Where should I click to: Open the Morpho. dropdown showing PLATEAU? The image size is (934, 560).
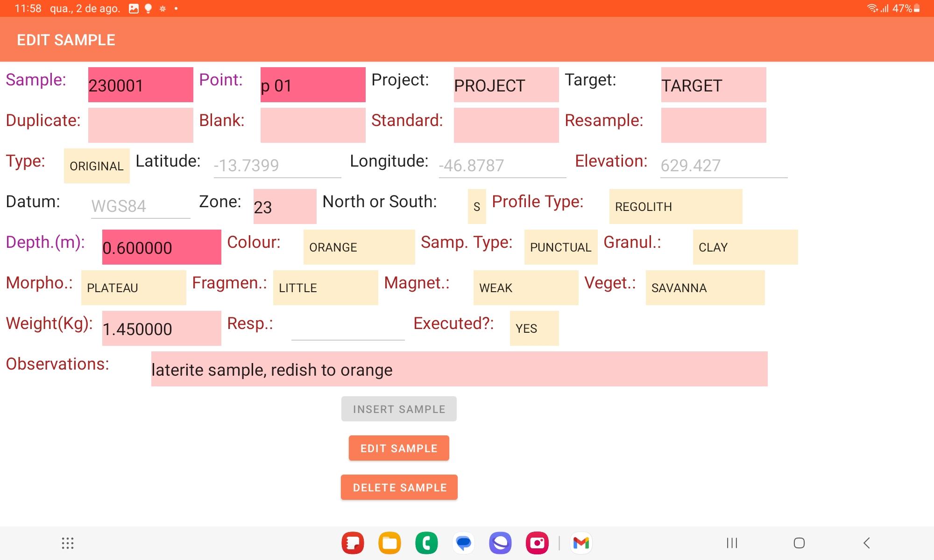pyautogui.click(x=134, y=287)
